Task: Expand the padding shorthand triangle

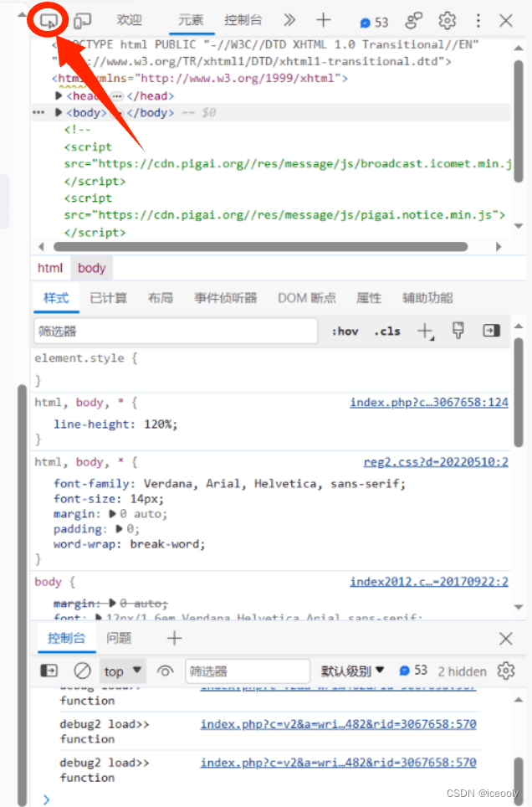Action: pyautogui.click(x=120, y=528)
